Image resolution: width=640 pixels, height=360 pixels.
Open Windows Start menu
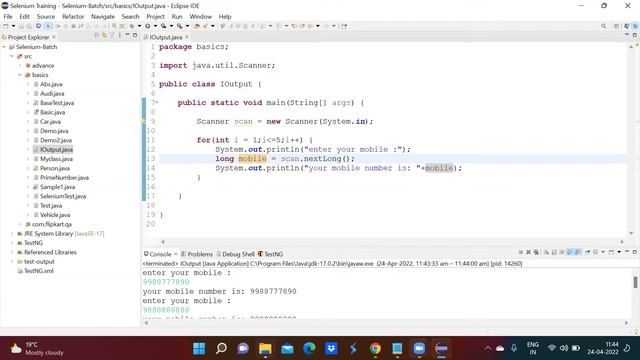tap(199, 348)
